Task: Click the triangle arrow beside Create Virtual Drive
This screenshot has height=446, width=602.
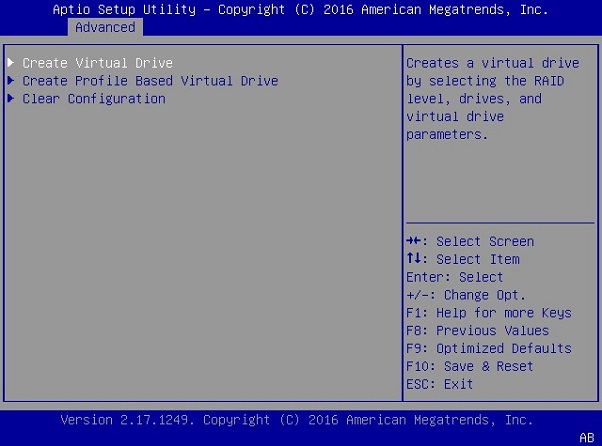Action: 11,63
